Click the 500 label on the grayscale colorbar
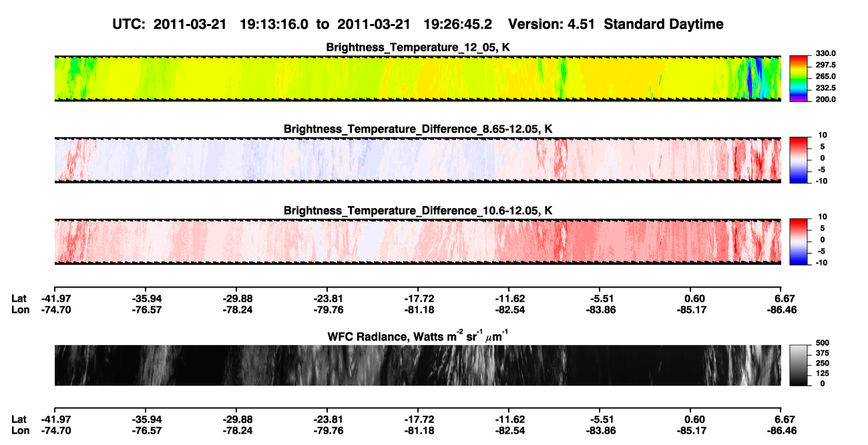868x445 pixels. (x=824, y=345)
